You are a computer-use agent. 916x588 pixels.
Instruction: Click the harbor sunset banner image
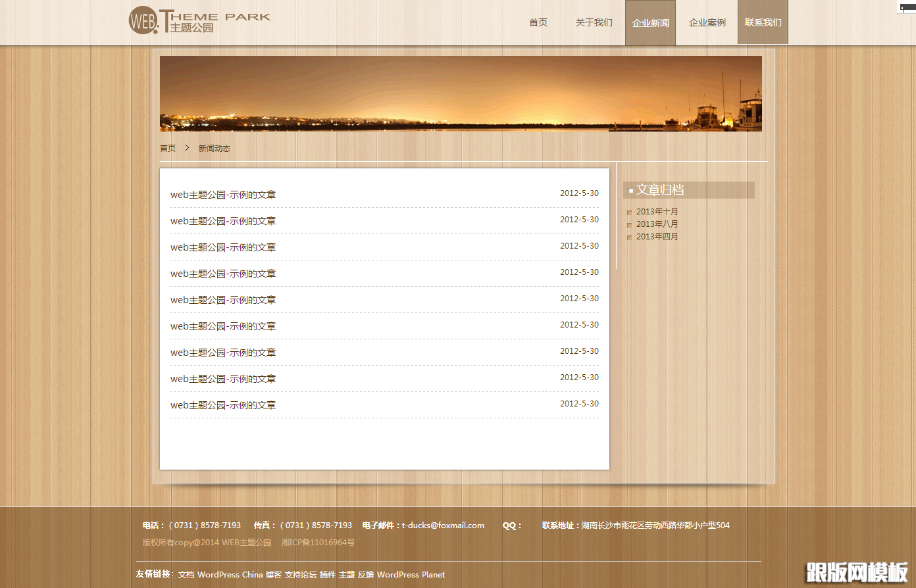461,93
